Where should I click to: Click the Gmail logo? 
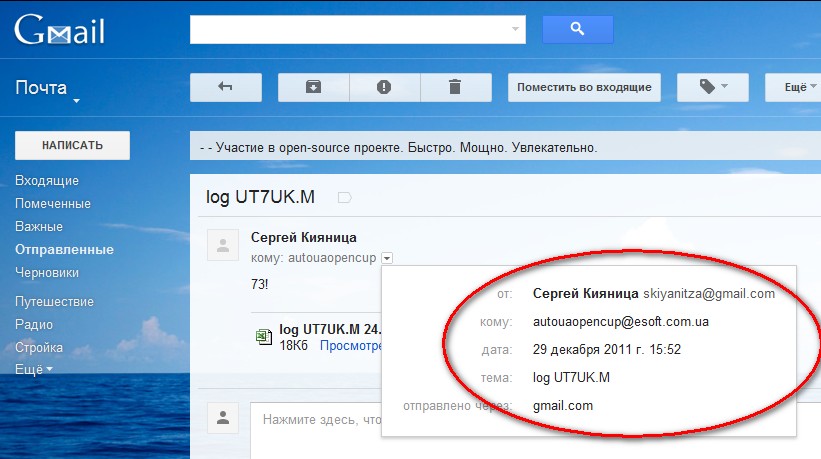coord(59,31)
